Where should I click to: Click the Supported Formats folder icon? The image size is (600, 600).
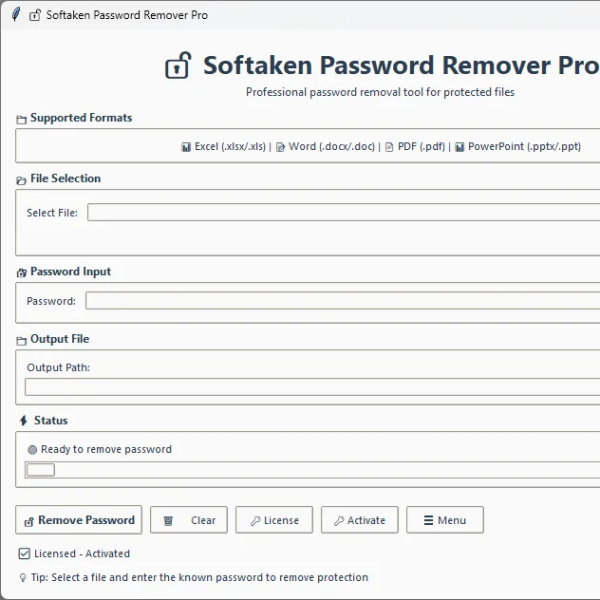point(21,119)
